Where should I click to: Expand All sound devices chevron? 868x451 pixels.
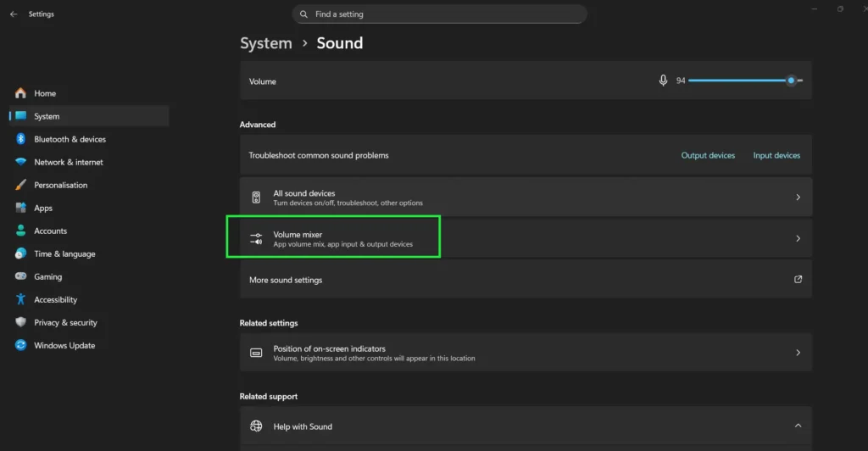pos(798,197)
